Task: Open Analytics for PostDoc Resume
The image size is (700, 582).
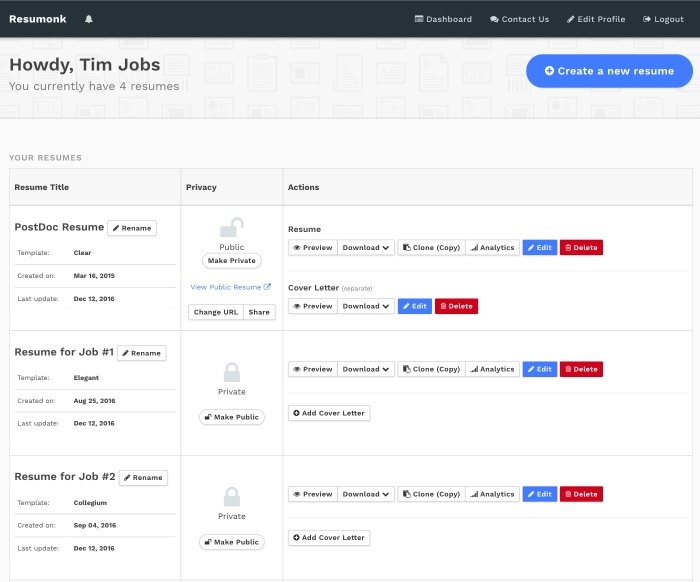Action: click(492, 248)
